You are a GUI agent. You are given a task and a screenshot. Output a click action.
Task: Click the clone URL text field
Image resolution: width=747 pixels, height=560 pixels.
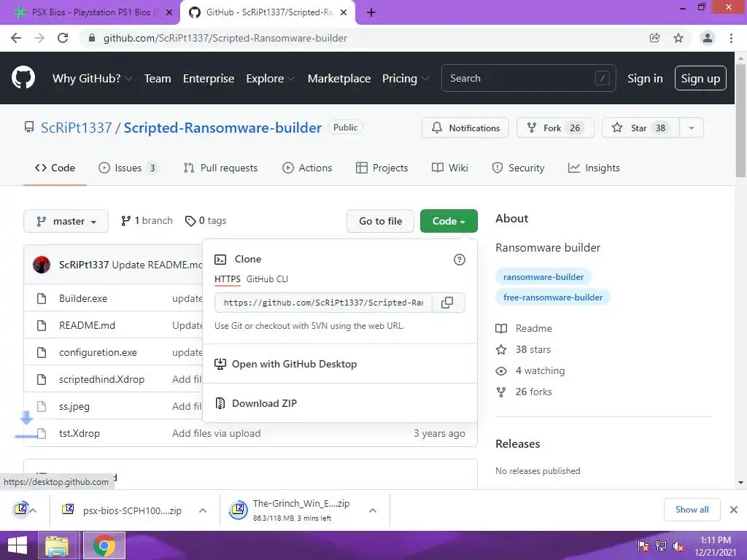pyautogui.click(x=323, y=303)
